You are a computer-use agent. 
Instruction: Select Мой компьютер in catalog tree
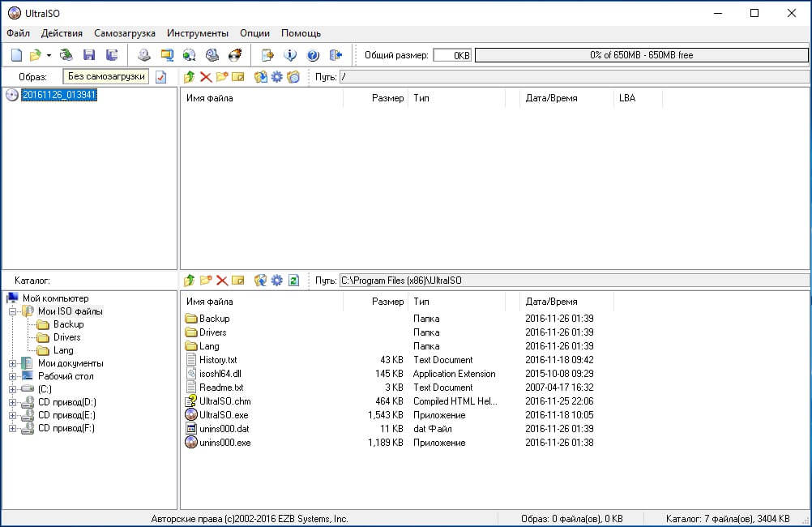coord(55,298)
